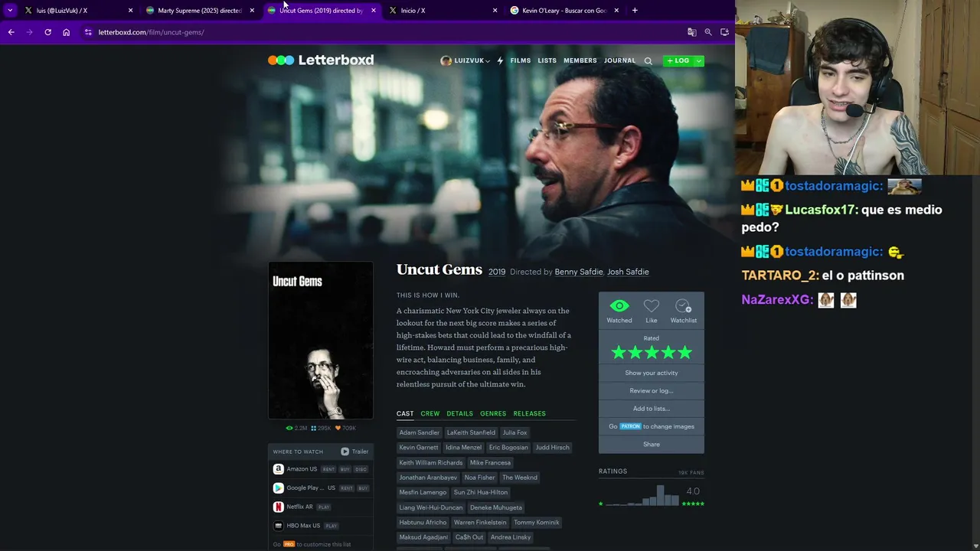Open the Uncut Gems poster image

point(321,341)
